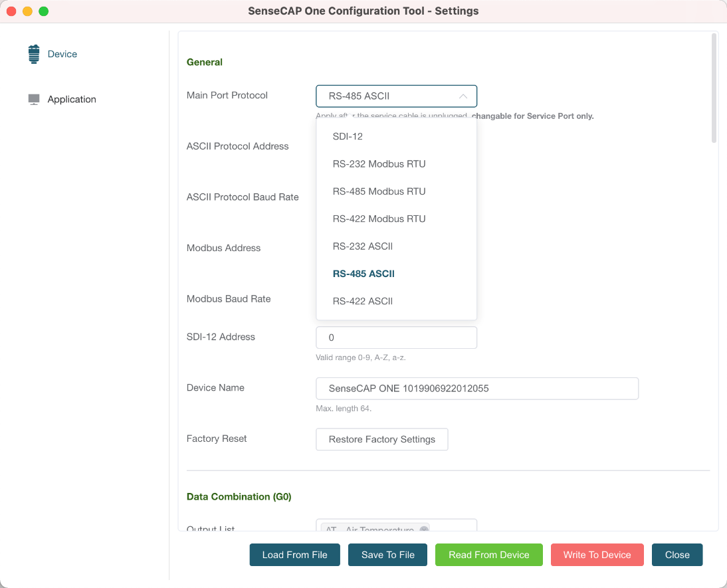Collapse the Main Port Protocol dropdown arrow
The width and height of the screenshot is (727, 588).
(463, 96)
